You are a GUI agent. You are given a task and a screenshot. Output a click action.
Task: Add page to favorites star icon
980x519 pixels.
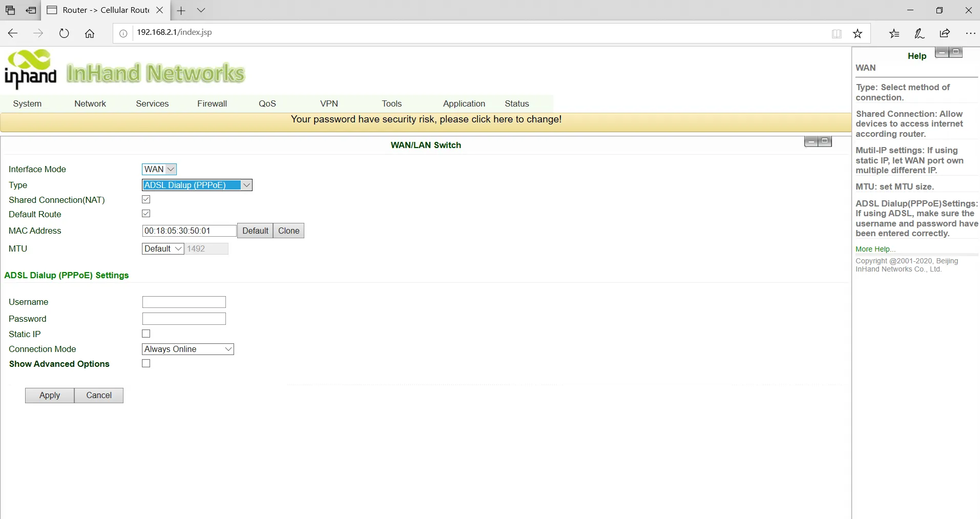(x=858, y=34)
